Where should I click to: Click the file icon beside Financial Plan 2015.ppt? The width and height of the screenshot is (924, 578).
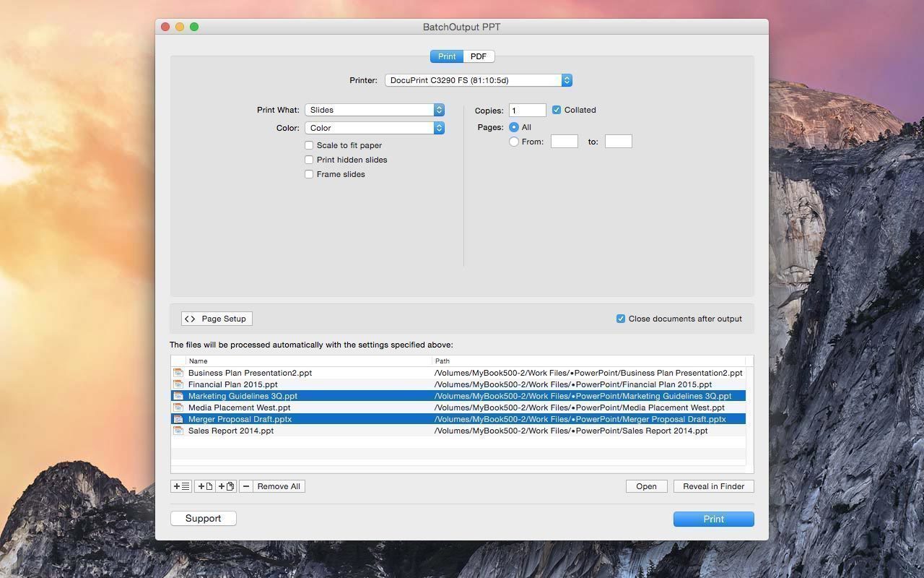coord(178,384)
